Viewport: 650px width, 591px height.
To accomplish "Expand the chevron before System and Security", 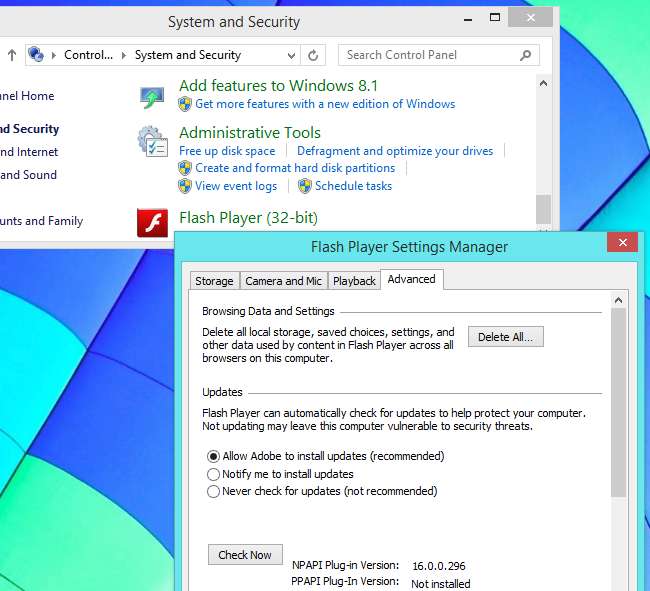I will point(125,55).
